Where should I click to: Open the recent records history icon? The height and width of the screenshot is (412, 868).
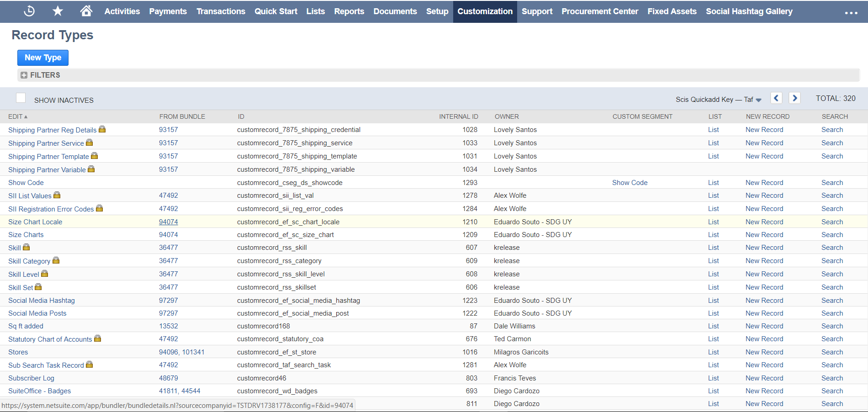(29, 11)
